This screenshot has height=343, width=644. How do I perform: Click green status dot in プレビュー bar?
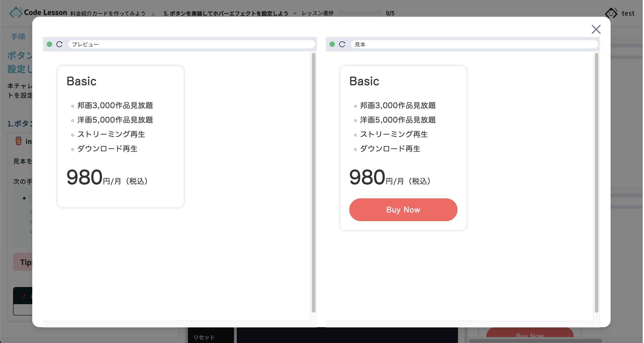coord(49,44)
